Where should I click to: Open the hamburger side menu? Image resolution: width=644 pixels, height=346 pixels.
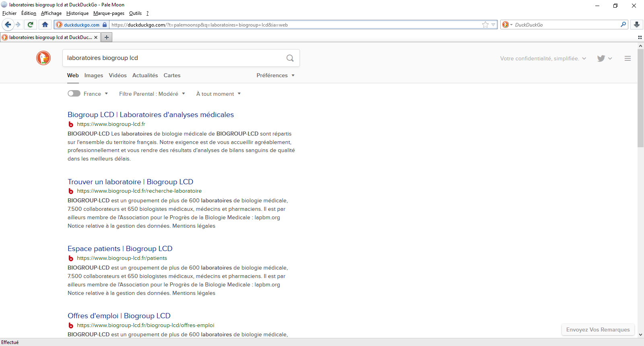pyautogui.click(x=627, y=58)
